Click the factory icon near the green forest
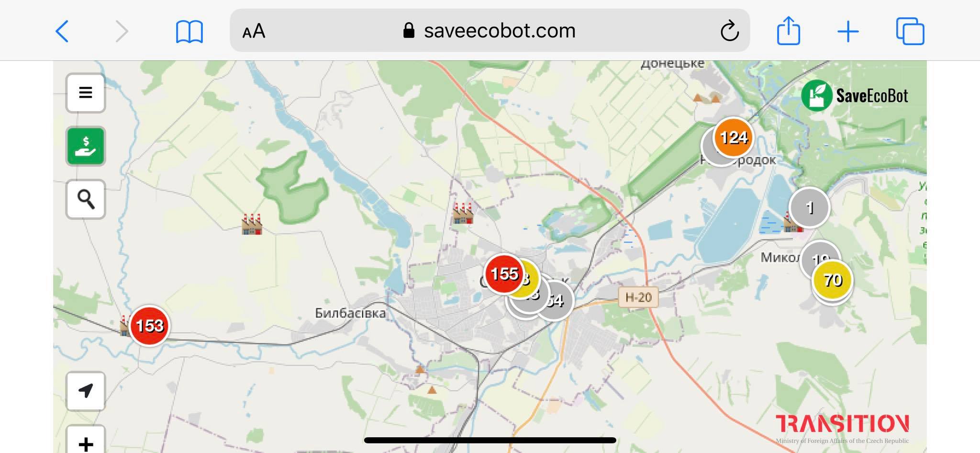This screenshot has width=980, height=453. (252, 224)
